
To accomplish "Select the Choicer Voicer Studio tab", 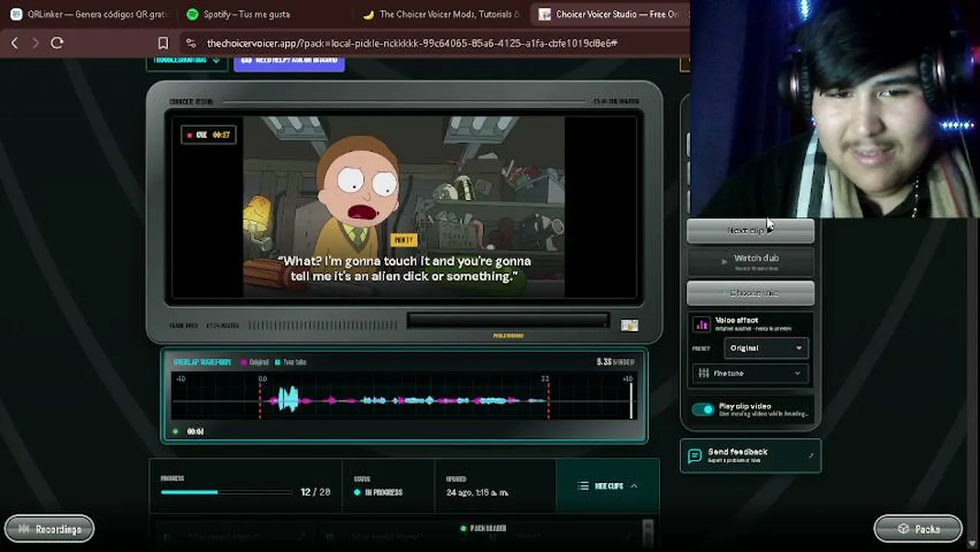I will pos(610,14).
